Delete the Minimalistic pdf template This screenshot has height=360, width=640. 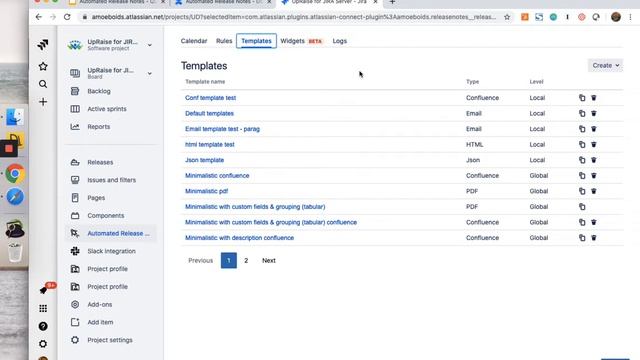click(594, 191)
